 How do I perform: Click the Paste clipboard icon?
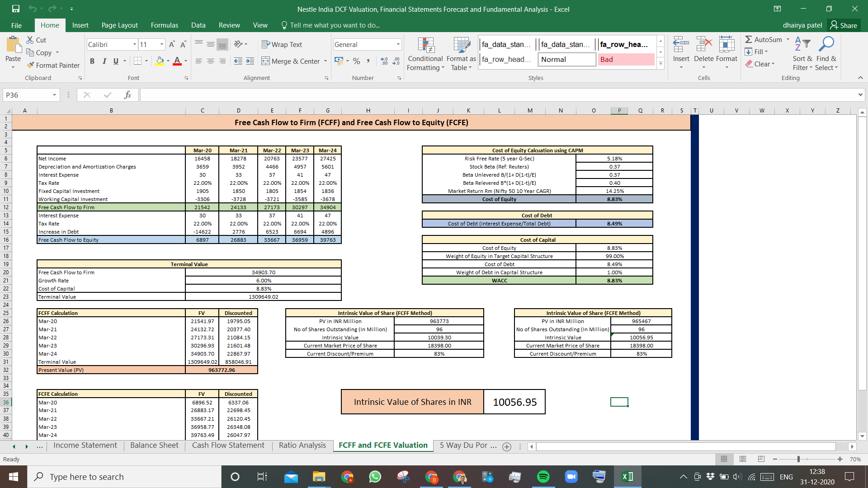pos(13,45)
